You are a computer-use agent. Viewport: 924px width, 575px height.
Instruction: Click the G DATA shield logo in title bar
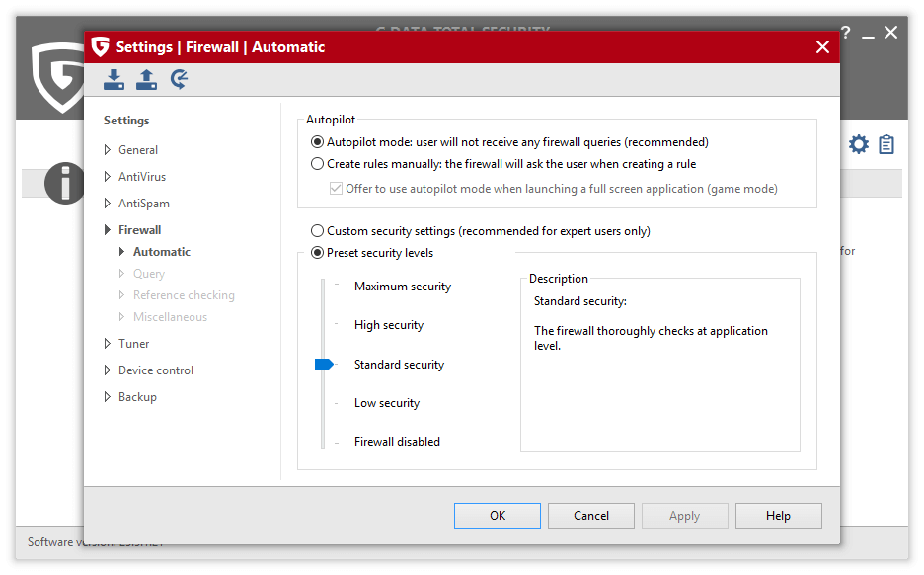(100, 47)
